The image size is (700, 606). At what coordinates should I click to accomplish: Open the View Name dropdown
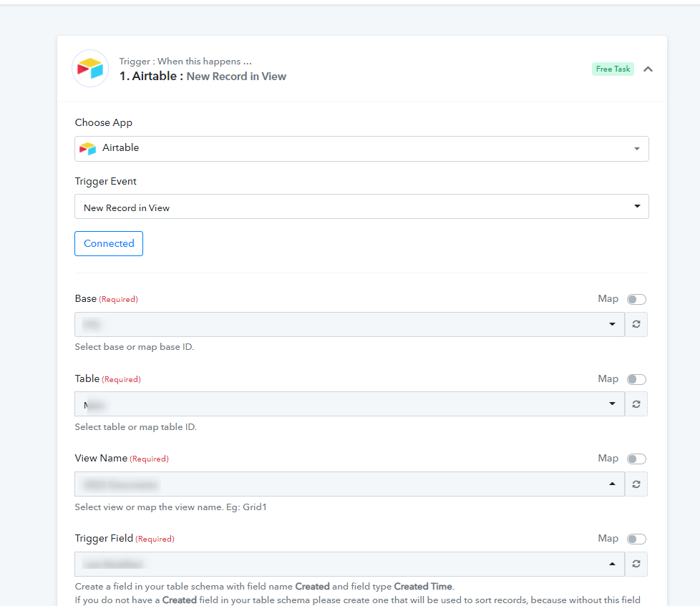click(x=349, y=484)
